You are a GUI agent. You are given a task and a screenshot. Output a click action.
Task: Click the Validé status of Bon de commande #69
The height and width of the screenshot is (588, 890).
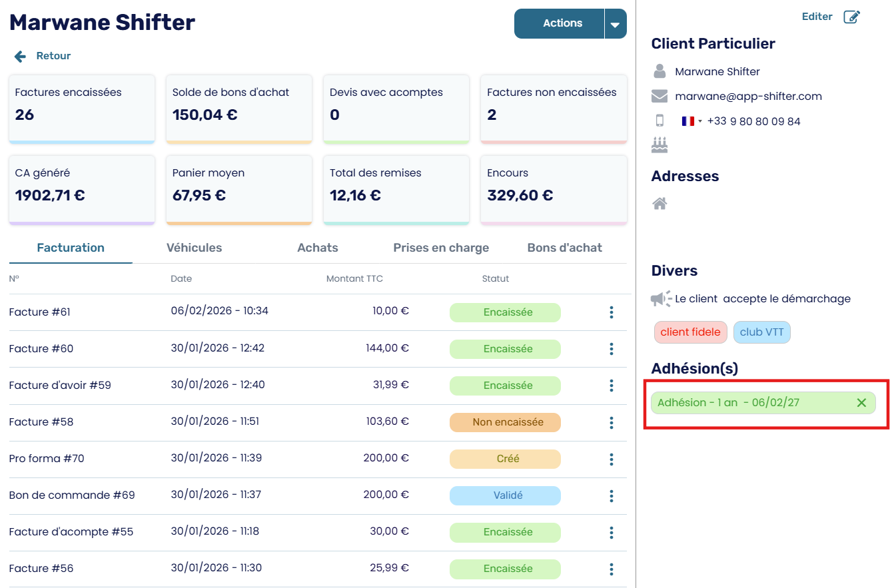505,495
